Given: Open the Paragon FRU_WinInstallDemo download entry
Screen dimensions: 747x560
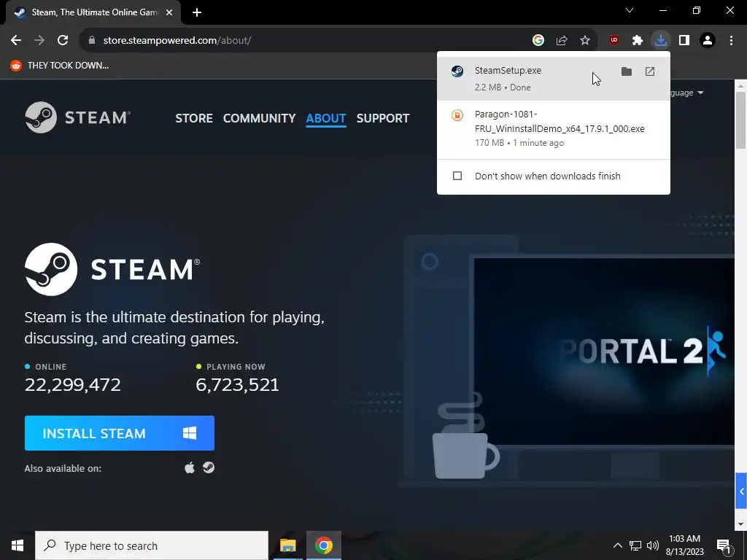Looking at the screenshot, I should tap(554, 128).
